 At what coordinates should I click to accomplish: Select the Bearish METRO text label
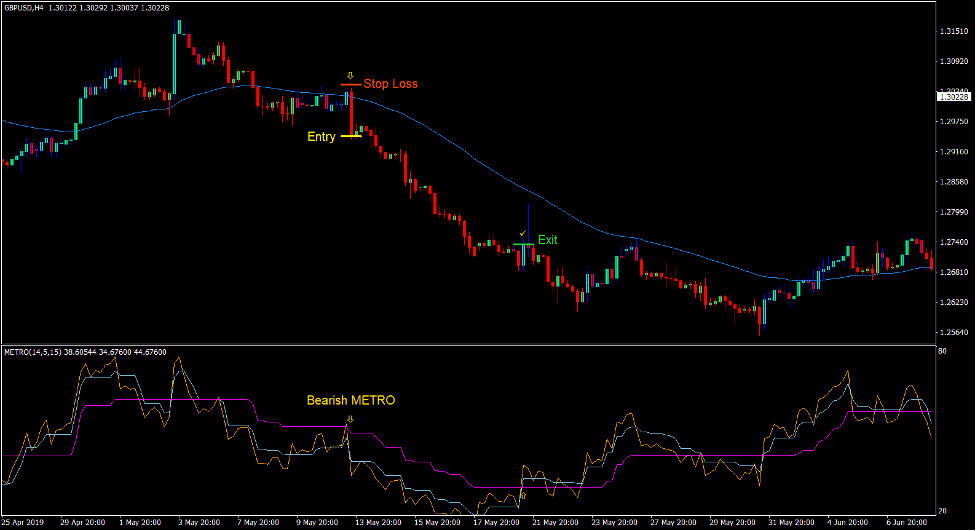[x=351, y=401]
